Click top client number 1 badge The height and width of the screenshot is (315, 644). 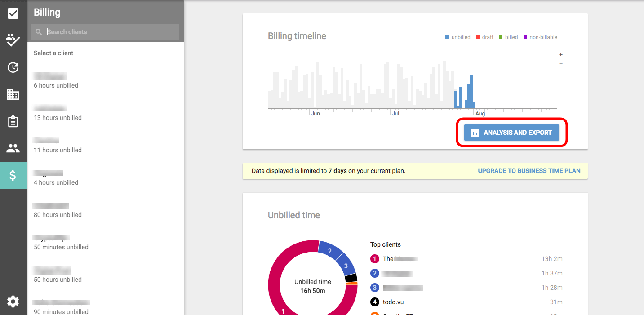[375, 259]
